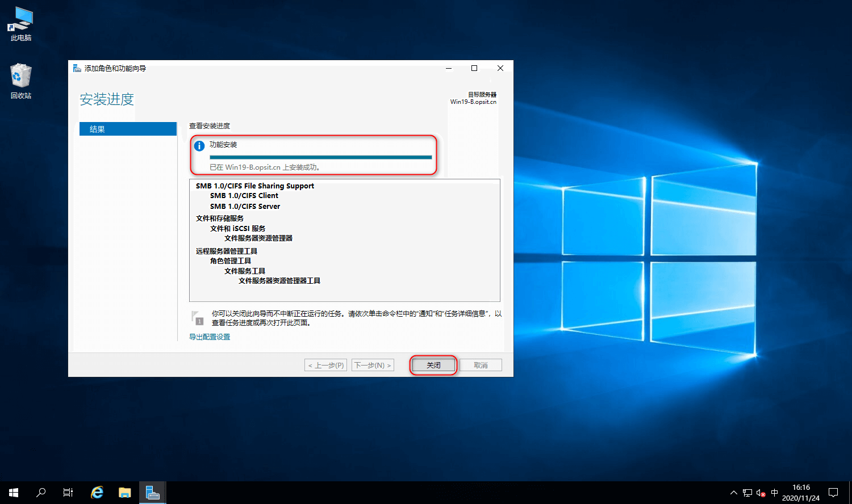Image resolution: width=852 pixels, height=504 pixels.
Task: Show hidden tray icons chevron
Action: click(x=733, y=493)
